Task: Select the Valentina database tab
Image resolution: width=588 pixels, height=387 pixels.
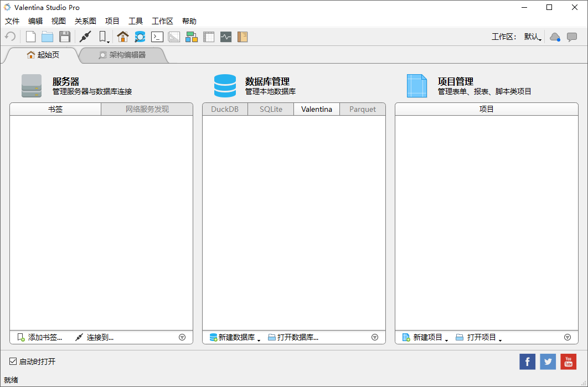Action: tap(317, 109)
